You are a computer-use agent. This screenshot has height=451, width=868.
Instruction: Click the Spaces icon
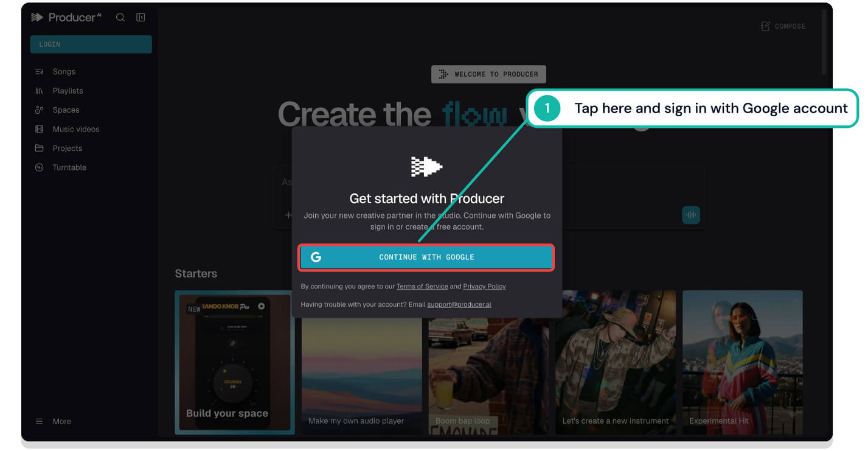pos(40,110)
